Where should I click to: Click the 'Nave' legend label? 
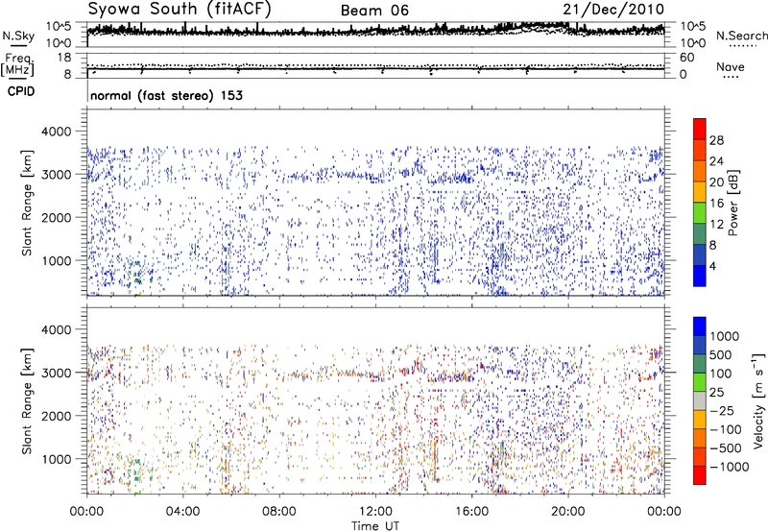point(731,67)
